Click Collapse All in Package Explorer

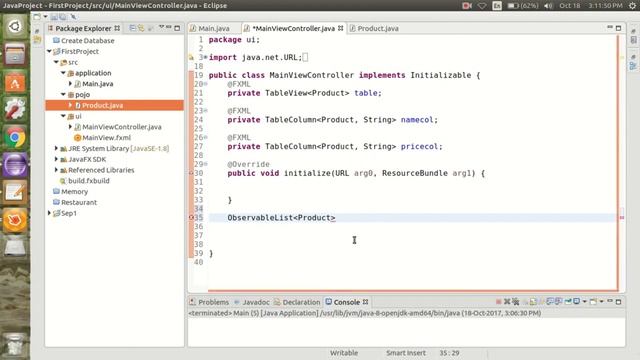[x=133, y=28]
